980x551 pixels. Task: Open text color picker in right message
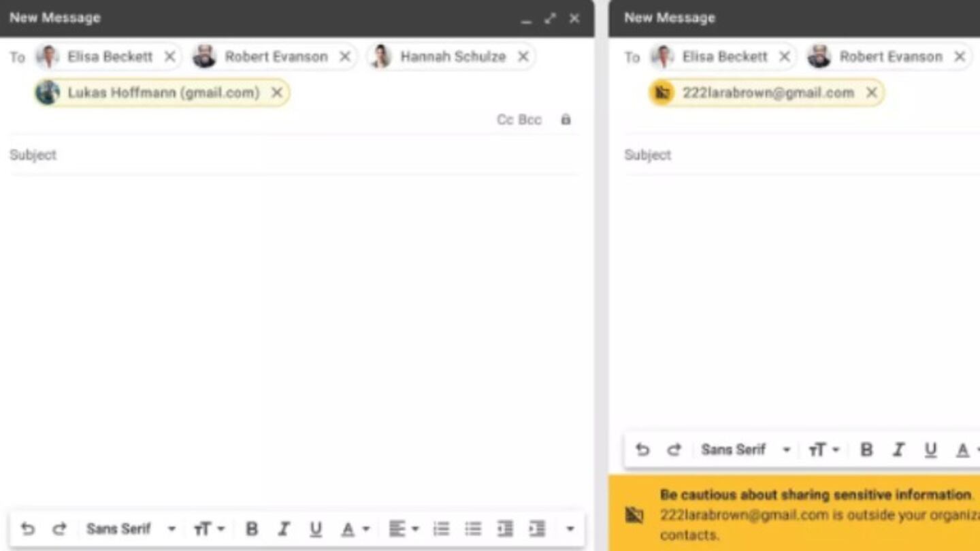(x=968, y=450)
